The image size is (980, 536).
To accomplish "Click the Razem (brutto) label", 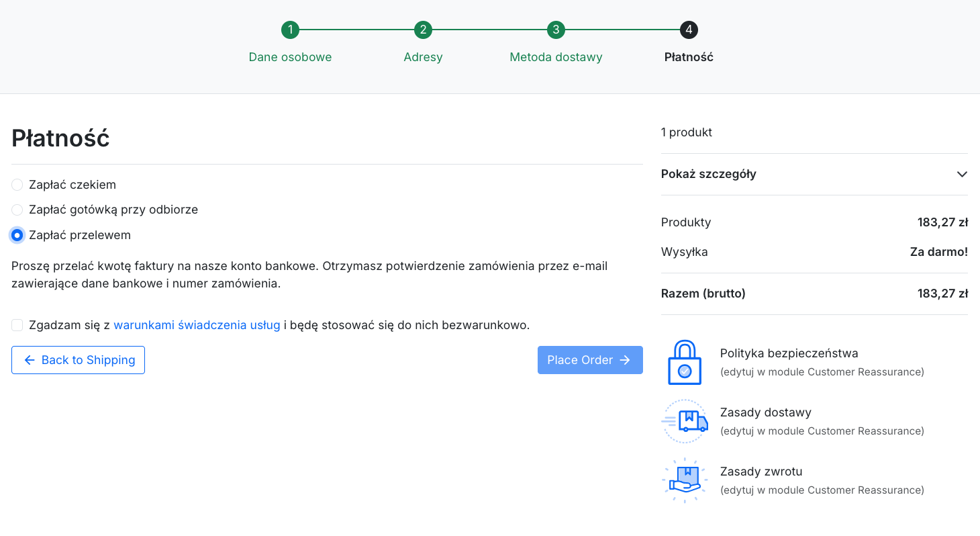I will tap(703, 294).
